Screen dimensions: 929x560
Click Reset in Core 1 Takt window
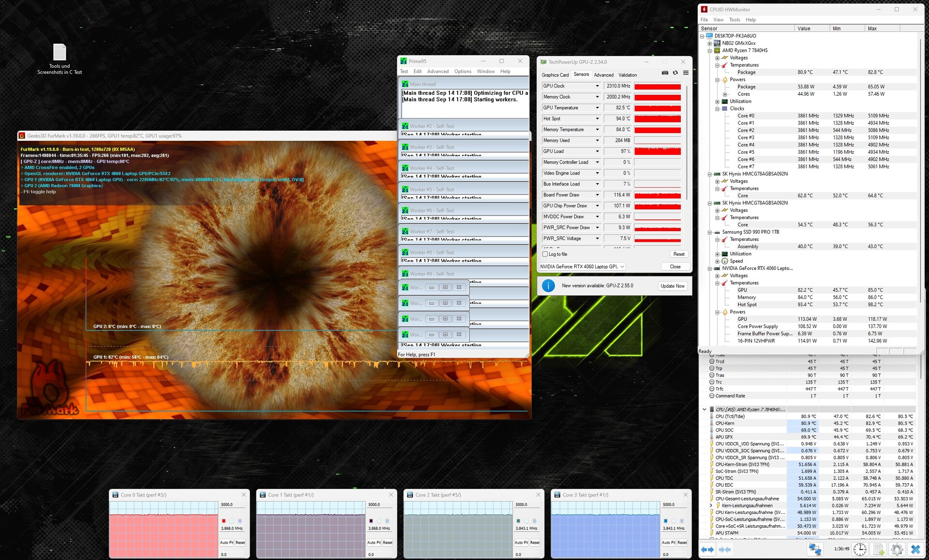click(x=388, y=543)
